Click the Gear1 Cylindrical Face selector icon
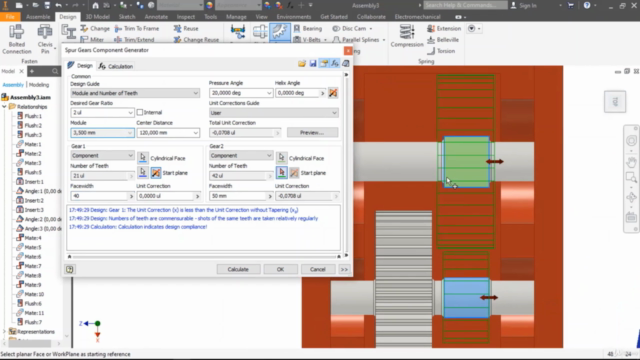The image size is (640, 360). [x=143, y=158]
